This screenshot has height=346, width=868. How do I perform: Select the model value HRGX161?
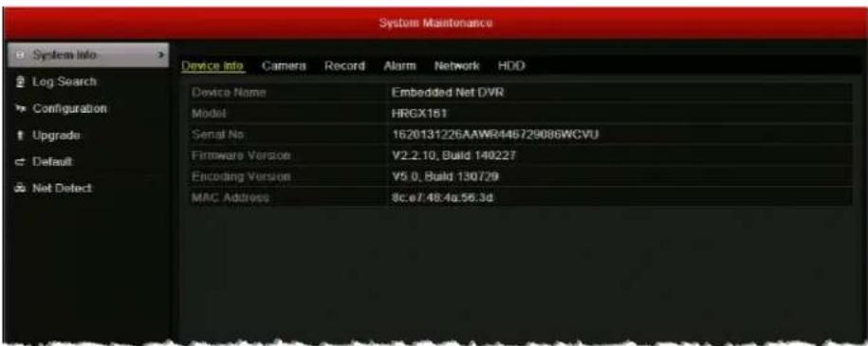tap(419, 114)
